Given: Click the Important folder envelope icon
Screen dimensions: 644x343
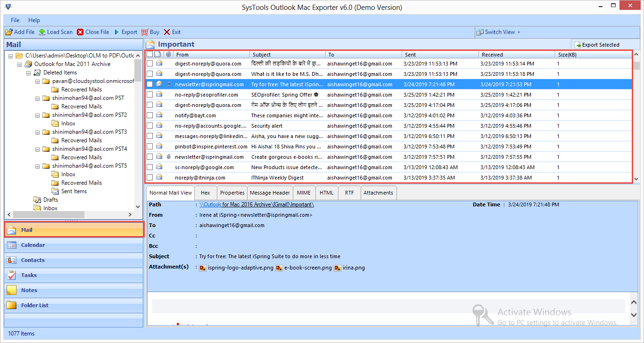Looking at the screenshot, I should click(150, 44).
